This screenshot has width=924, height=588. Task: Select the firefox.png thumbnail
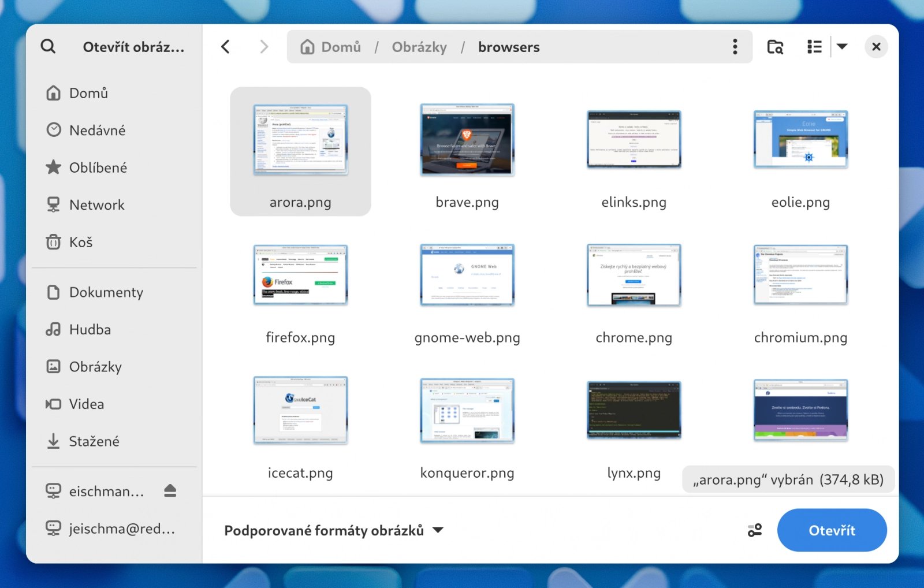pyautogui.click(x=300, y=274)
